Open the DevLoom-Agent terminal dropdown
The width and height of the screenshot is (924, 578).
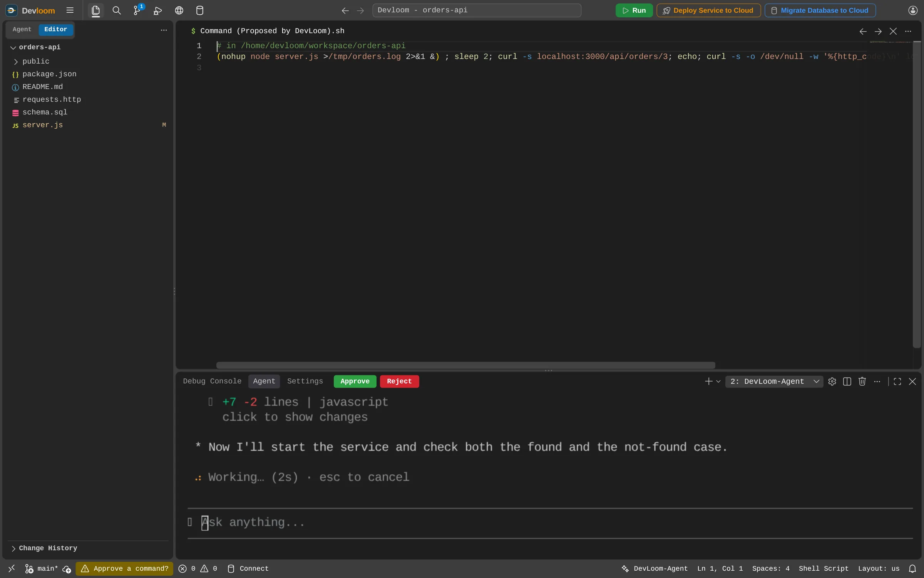774,381
